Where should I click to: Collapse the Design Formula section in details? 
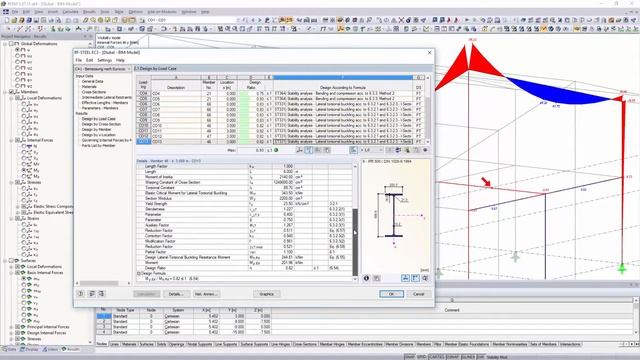tap(139, 273)
